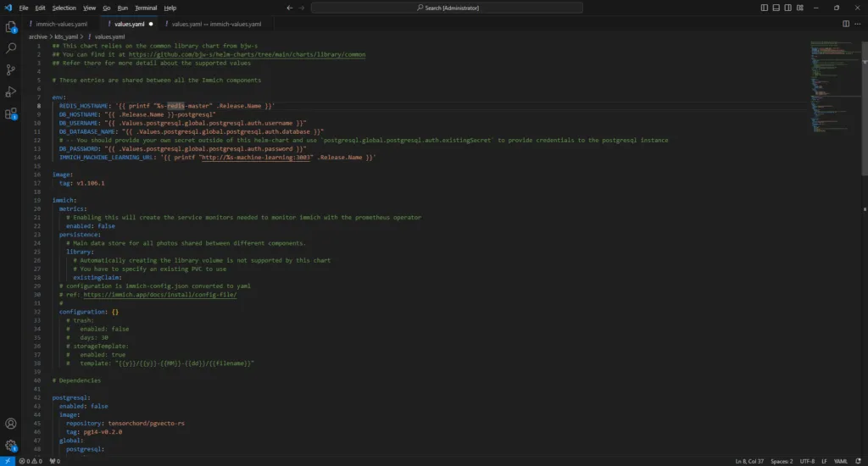The width and height of the screenshot is (868, 466).
Task: Click the Search [Administrator] command center box
Action: [x=447, y=8]
